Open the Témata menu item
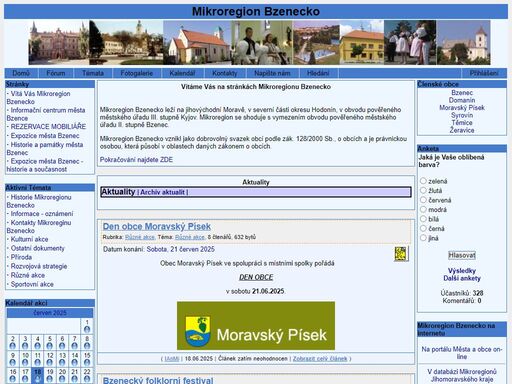The width and height of the screenshot is (512, 384). pyautogui.click(x=93, y=73)
